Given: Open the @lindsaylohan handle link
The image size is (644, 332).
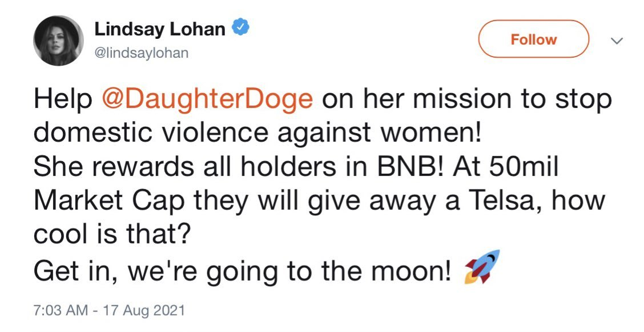Looking at the screenshot, I should (140, 53).
